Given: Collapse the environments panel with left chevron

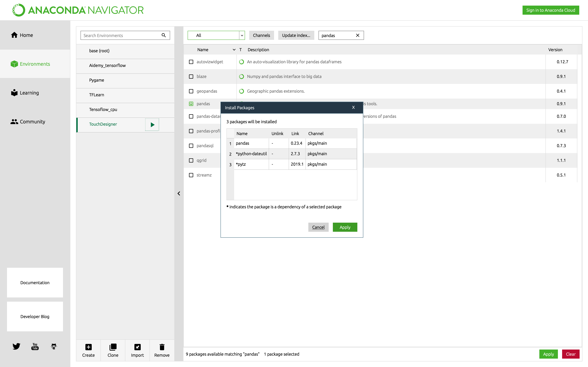Looking at the screenshot, I should click(179, 193).
